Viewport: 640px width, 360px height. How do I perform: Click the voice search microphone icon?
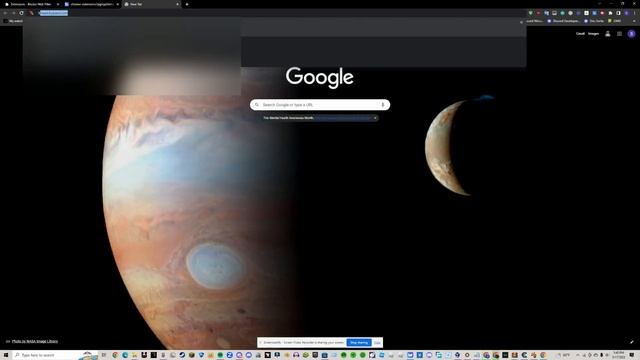click(382, 105)
